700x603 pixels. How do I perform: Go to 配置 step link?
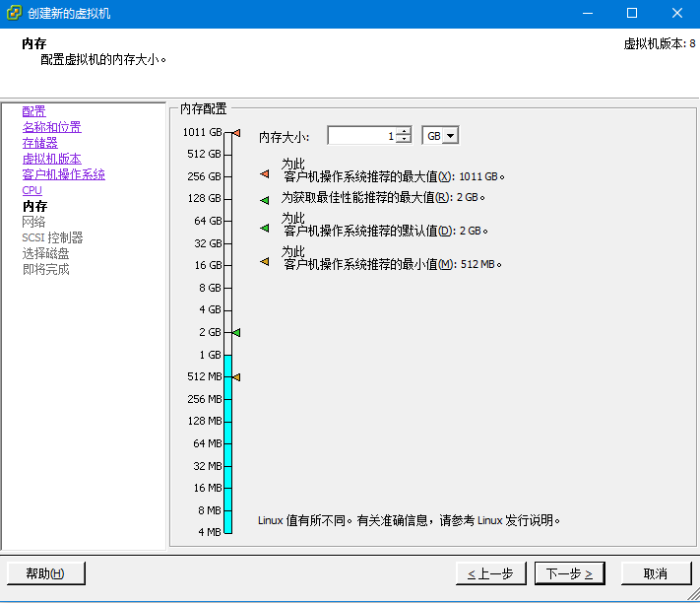[x=33, y=111]
